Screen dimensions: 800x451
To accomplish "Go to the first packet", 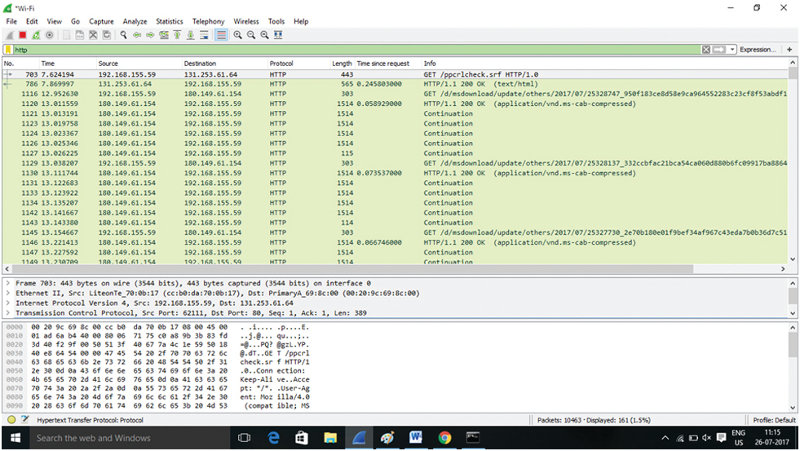I will [x=176, y=34].
